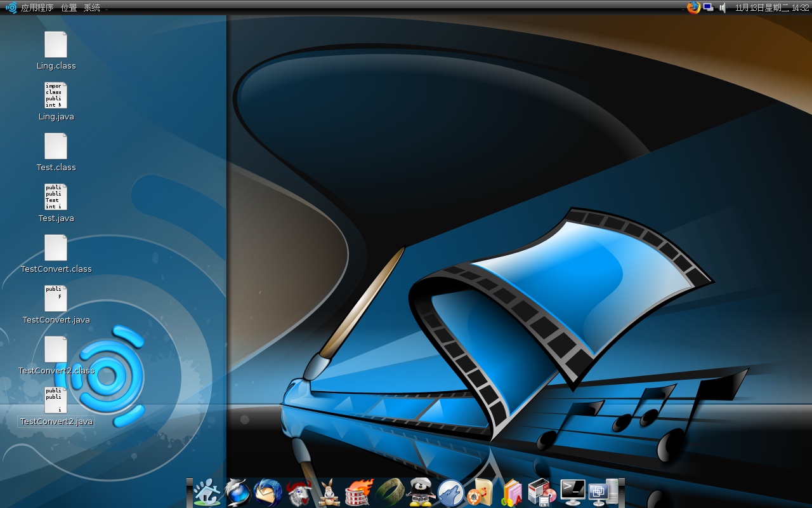Select the Ling.java file
This screenshot has width=812, height=508.
[x=56, y=102]
